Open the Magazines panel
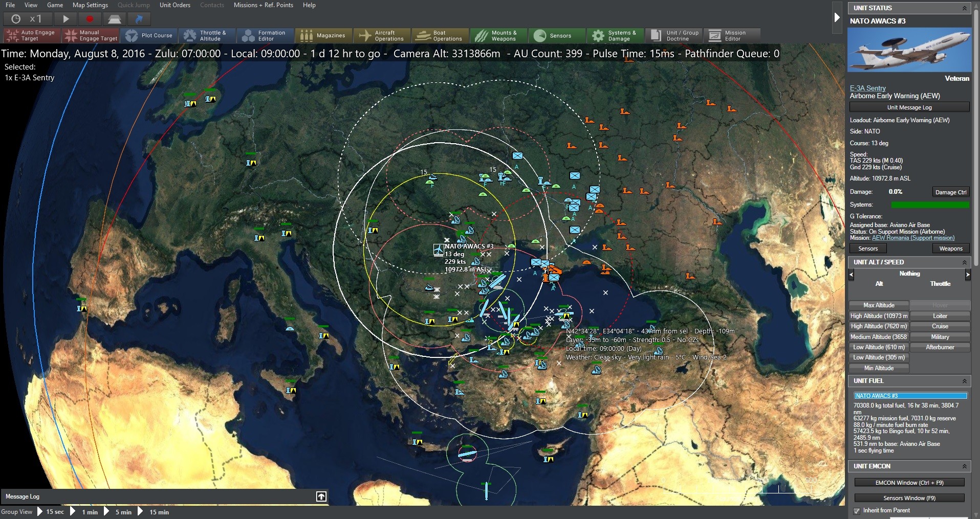 tap(323, 35)
